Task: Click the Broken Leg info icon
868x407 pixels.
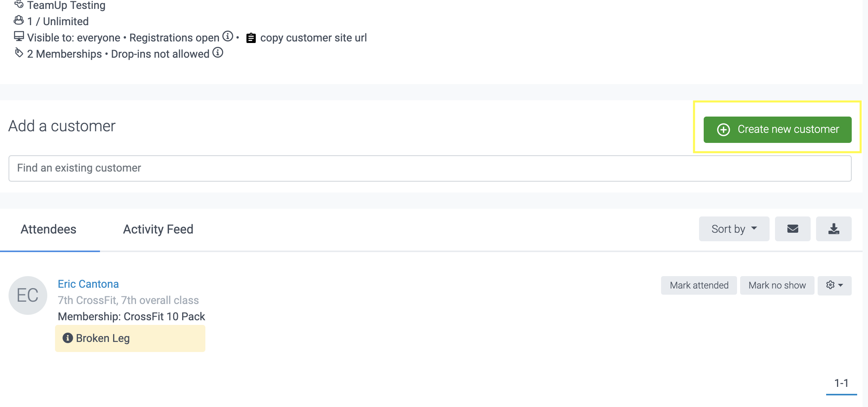Action: (68, 338)
